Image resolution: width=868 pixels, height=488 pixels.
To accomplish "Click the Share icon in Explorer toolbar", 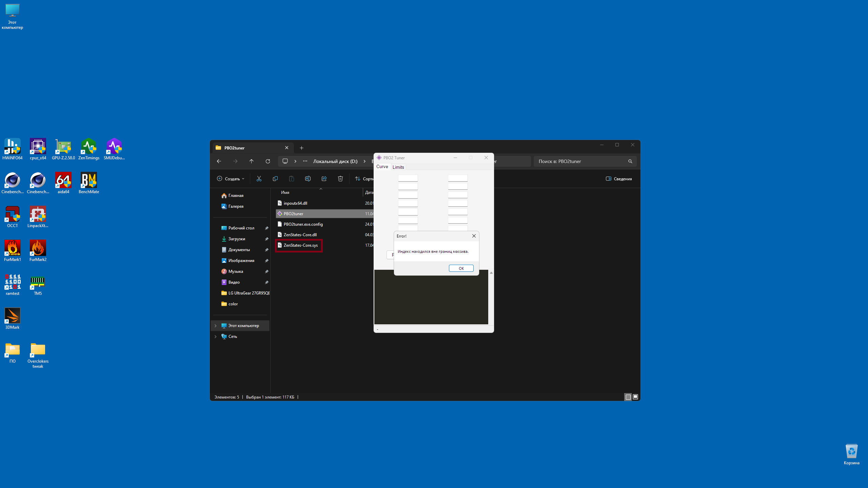I will [x=324, y=179].
